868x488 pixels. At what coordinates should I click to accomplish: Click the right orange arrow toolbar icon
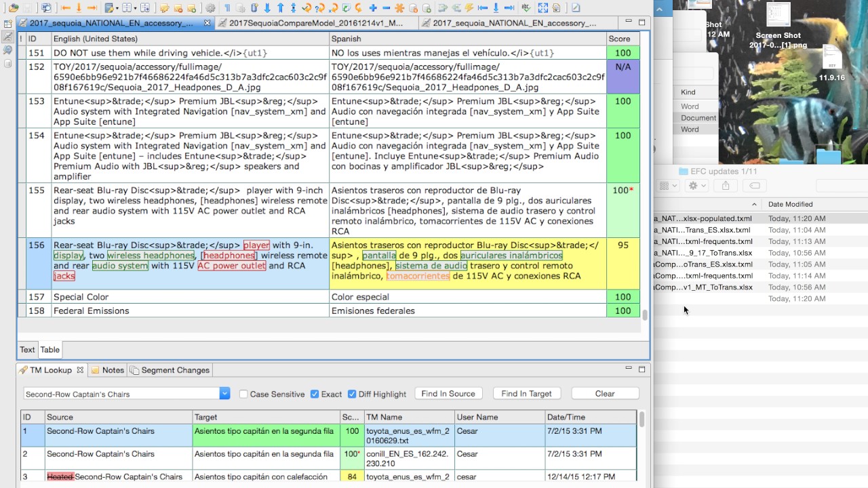[92, 8]
